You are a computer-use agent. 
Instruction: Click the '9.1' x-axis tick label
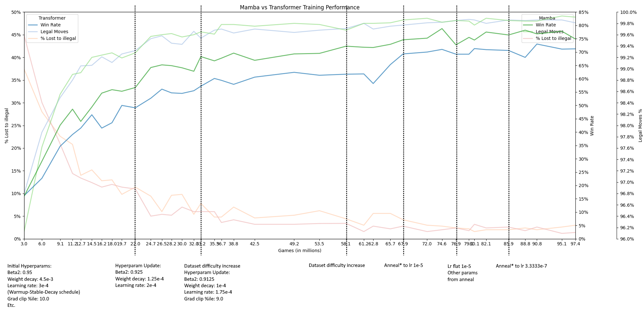(60, 244)
